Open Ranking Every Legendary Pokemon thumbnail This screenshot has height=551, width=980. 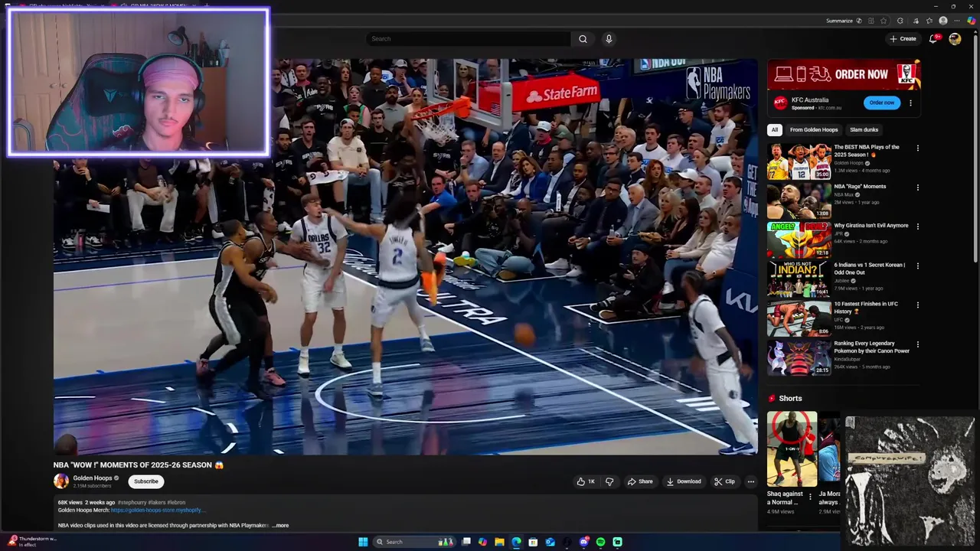click(x=799, y=357)
